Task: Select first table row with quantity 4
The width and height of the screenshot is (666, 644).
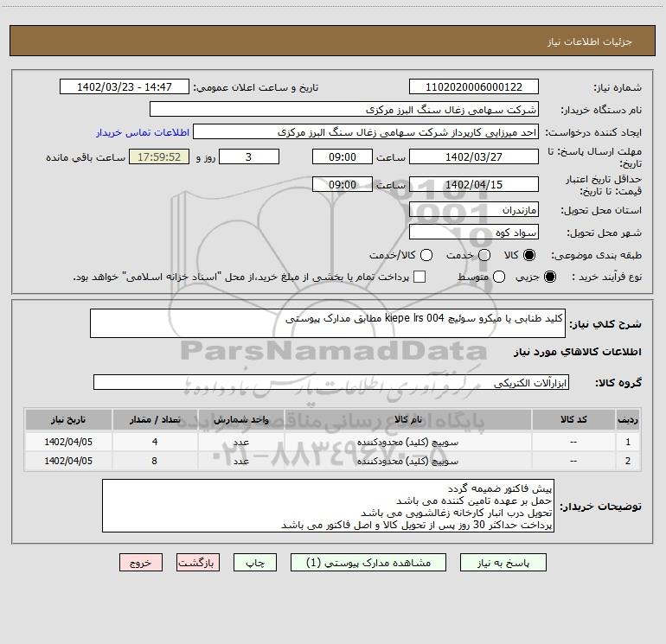Action: [x=333, y=442]
